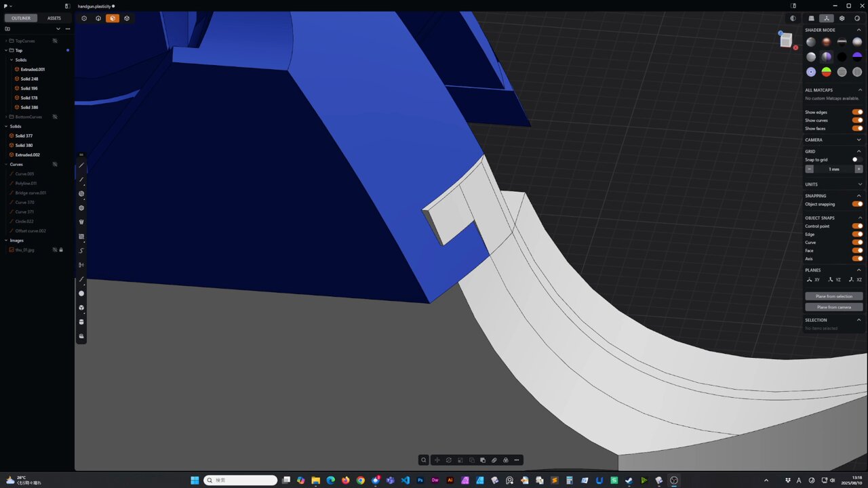The height and width of the screenshot is (488, 868).
Task: Select the XZ plane
Action: click(855, 279)
